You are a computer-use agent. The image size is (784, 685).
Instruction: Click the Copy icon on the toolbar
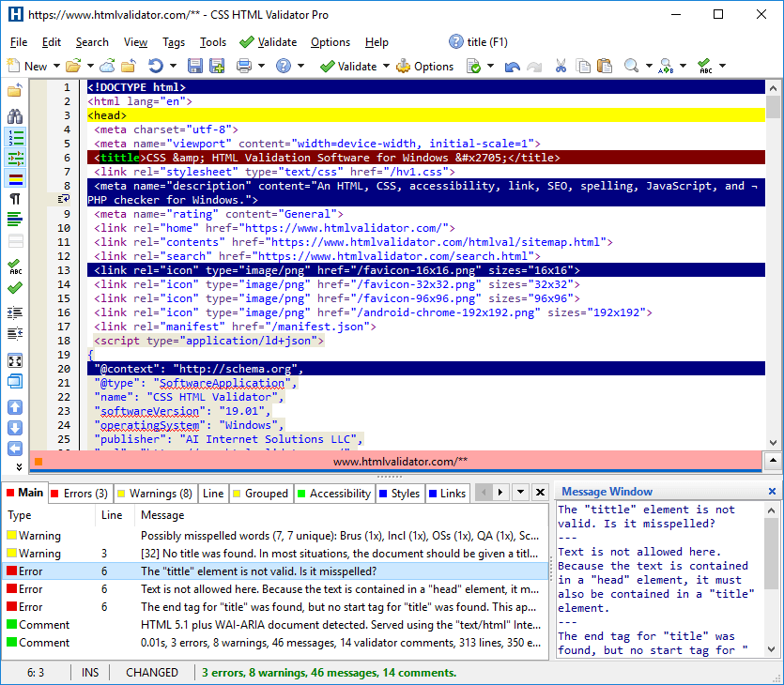point(584,66)
